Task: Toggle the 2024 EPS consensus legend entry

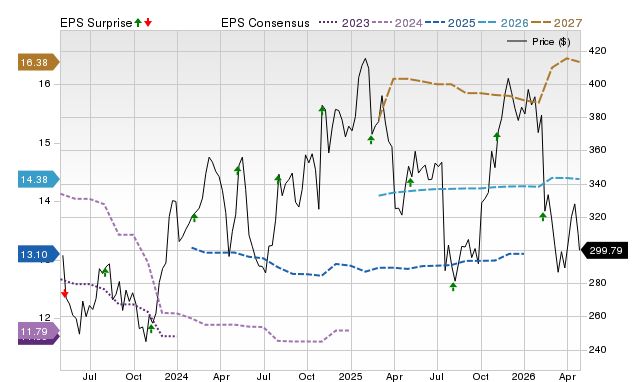Action: pyautogui.click(x=397, y=23)
